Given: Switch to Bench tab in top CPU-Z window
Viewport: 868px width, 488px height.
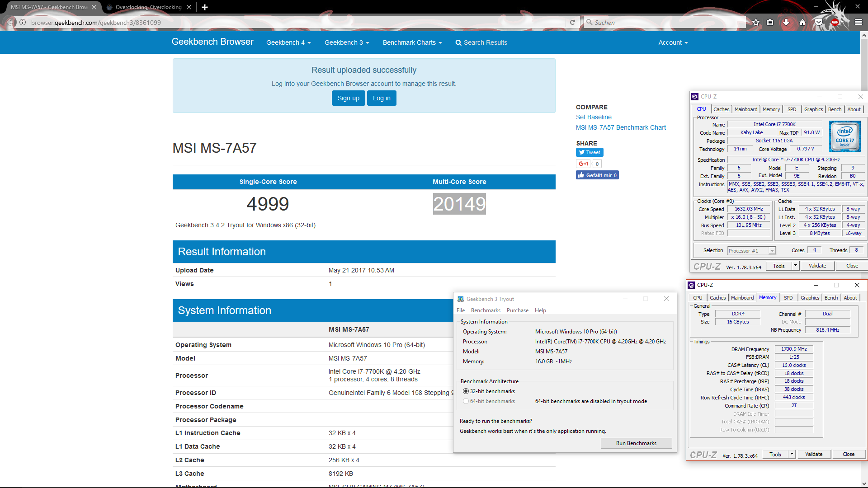Looking at the screenshot, I should coord(835,109).
